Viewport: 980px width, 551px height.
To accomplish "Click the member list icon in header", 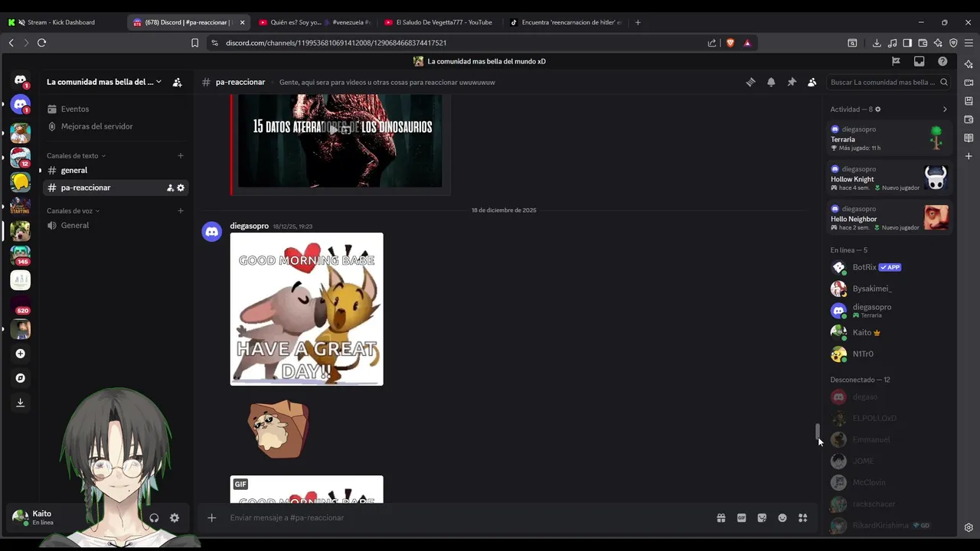I will pyautogui.click(x=812, y=82).
